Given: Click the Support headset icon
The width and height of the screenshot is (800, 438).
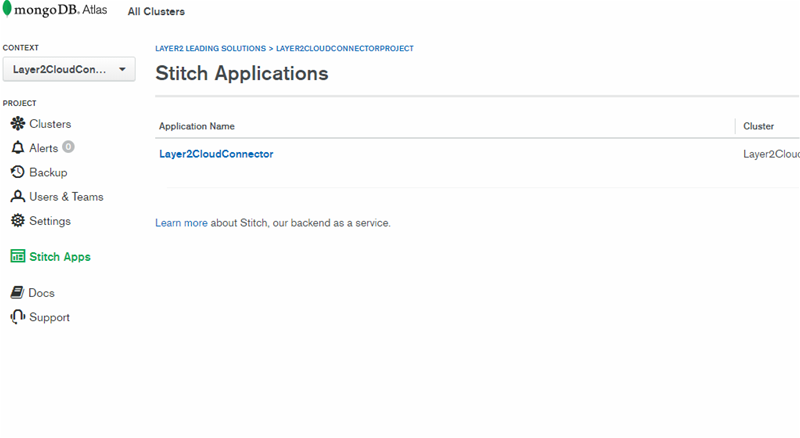Looking at the screenshot, I should (17, 317).
